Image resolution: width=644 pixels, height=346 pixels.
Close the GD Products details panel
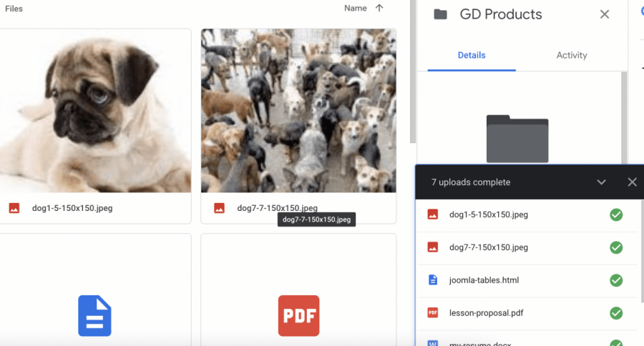pos(605,14)
